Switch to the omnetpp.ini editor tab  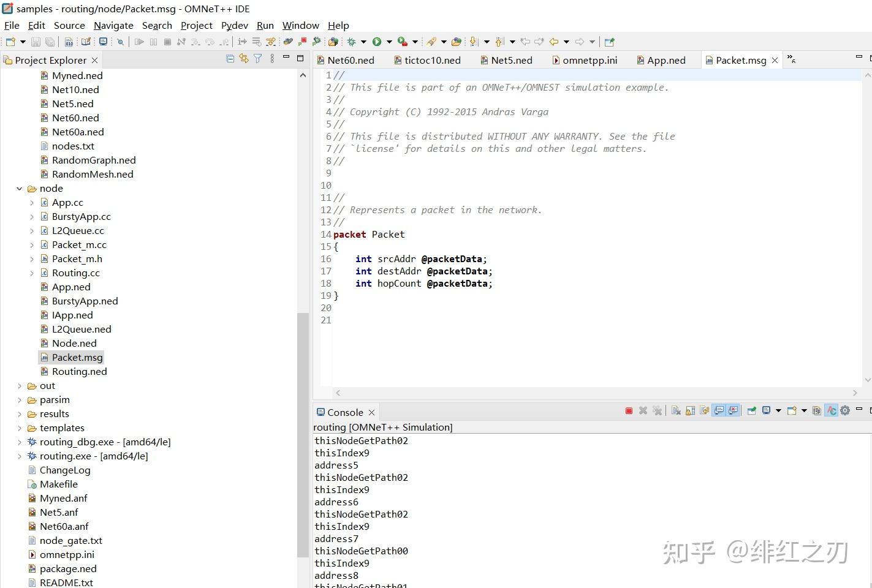[x=585, y=60]
